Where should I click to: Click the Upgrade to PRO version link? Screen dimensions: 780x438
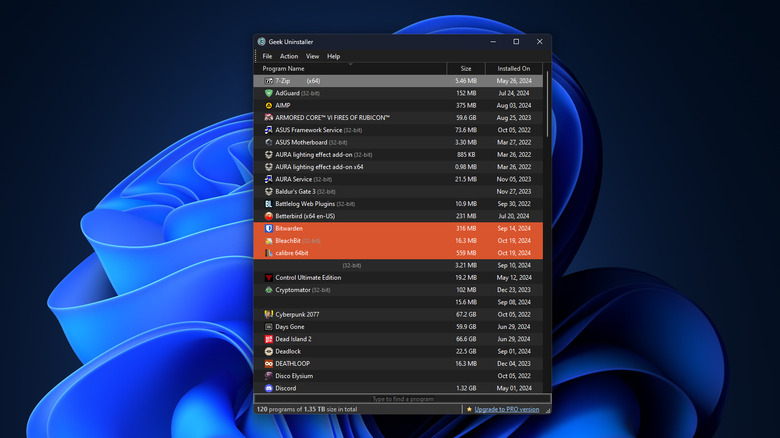(507, 409)
